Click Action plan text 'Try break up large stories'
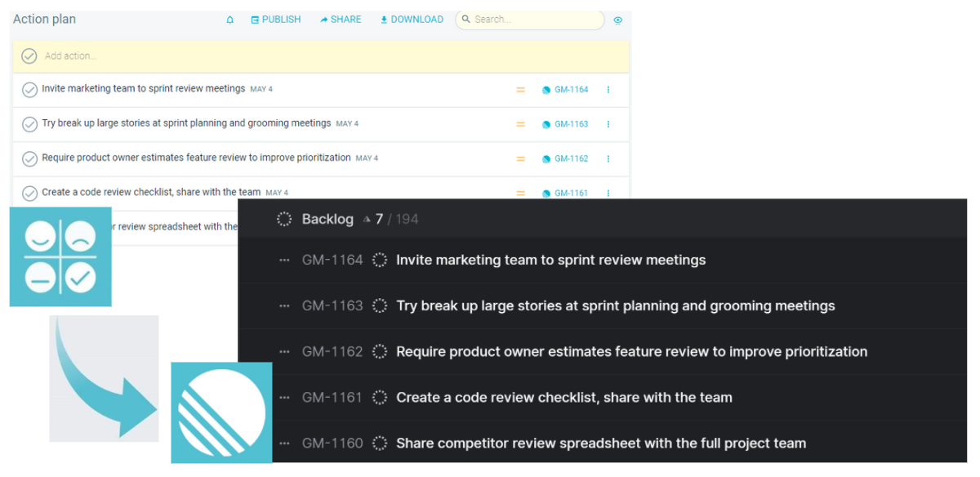980x477 pixels. 187,123
